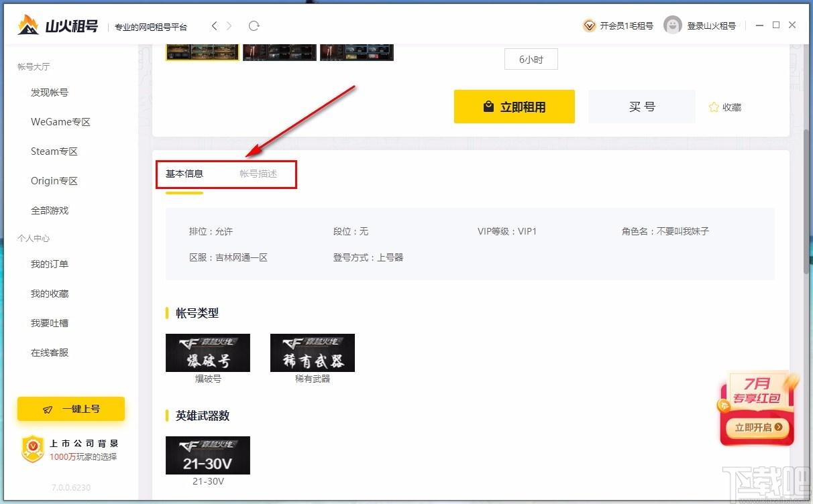Click the 爆破号 account type image
The image size is (813, 504).
pyautogui.click(x=208, y=353)
